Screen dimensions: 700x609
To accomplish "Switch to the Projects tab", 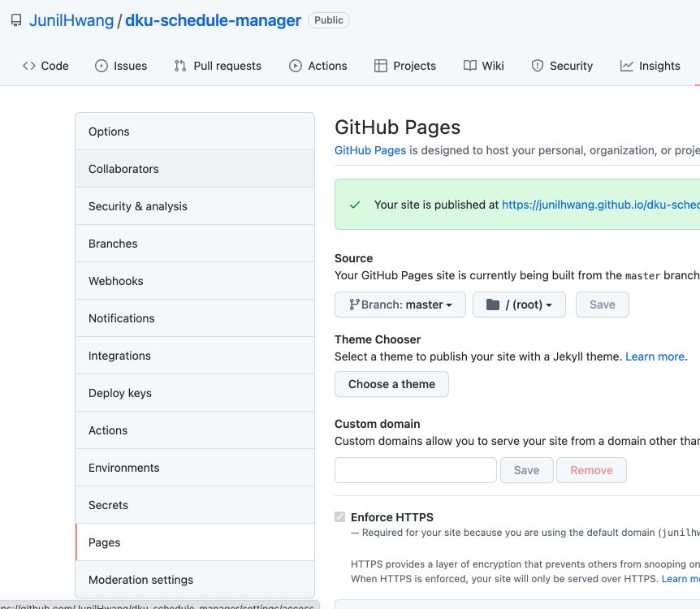I will (x=405, y=66).
